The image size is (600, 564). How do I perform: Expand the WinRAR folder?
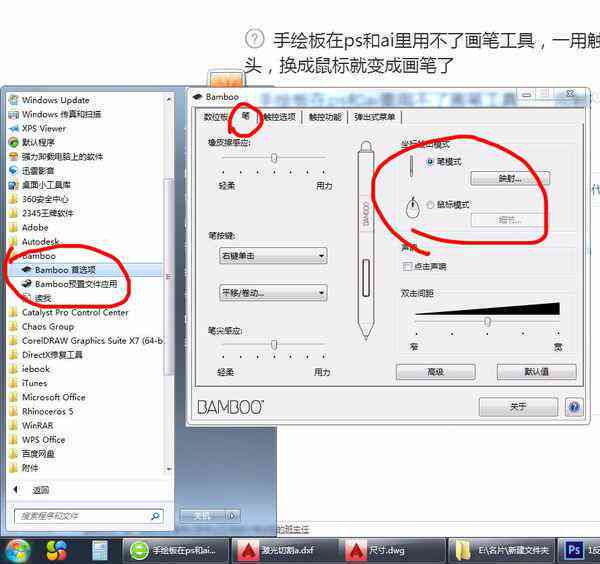point(31,425)
